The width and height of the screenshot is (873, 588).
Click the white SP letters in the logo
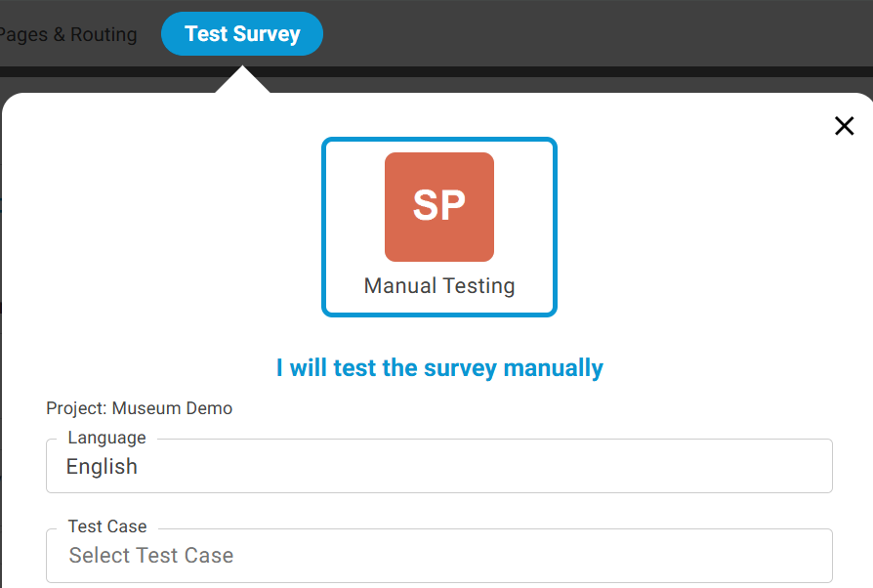click(x=439, y=205)
